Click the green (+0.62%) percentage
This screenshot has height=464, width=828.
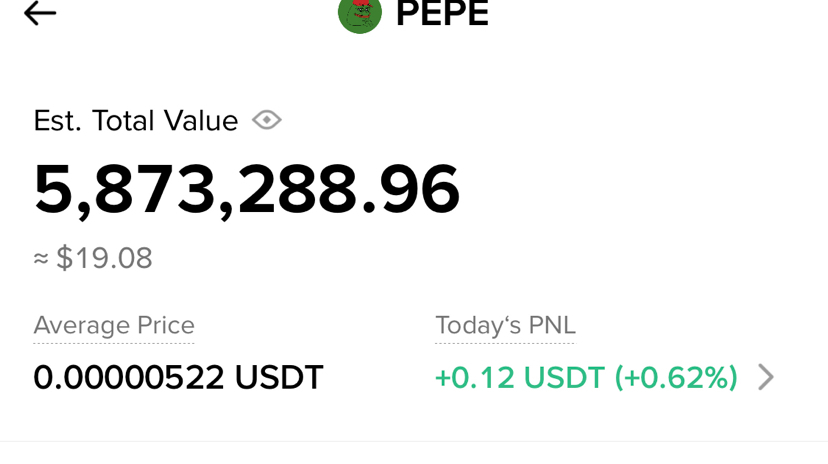(x=676, y=377)
